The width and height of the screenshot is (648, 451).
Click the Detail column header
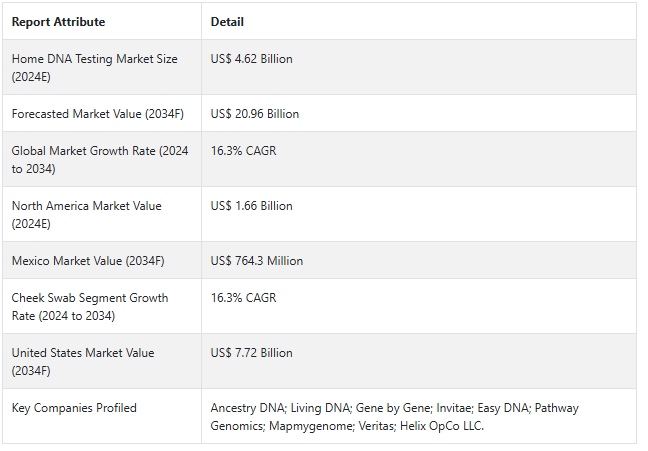click(x=227, y=22)
